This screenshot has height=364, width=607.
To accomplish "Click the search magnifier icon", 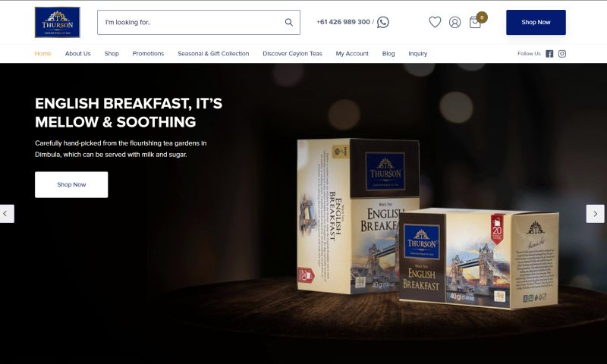I will [289, 23].
